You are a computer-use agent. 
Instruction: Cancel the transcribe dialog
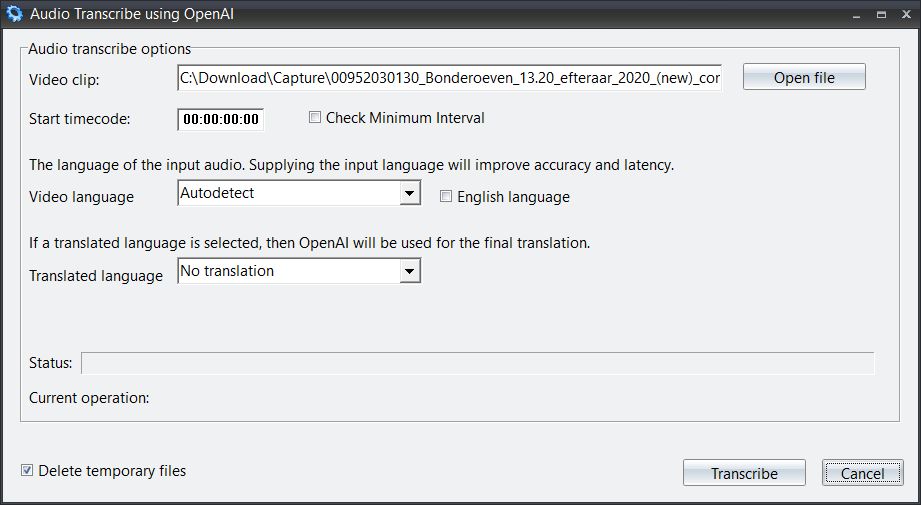point(862,473)
